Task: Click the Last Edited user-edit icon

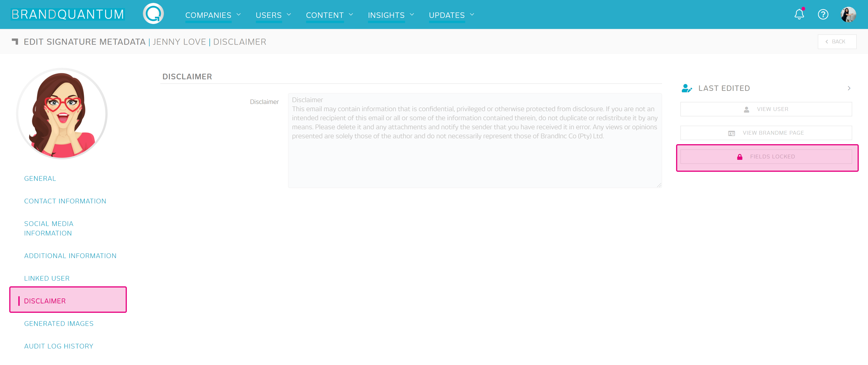Action: tap(687, 88)
